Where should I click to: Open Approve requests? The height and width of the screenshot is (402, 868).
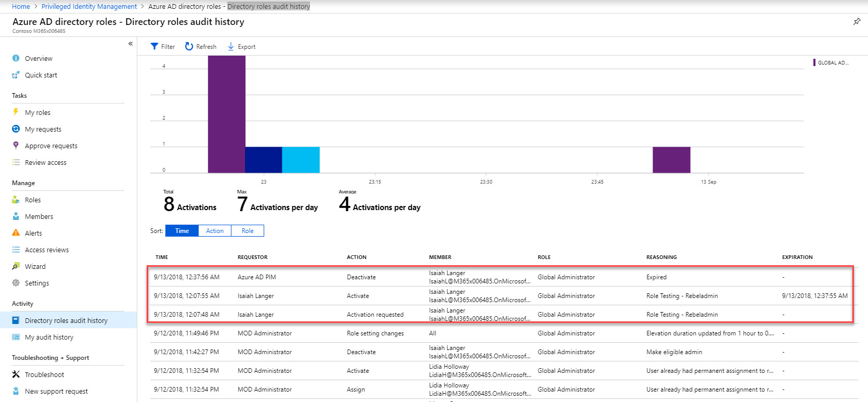(x=51, y=146)
